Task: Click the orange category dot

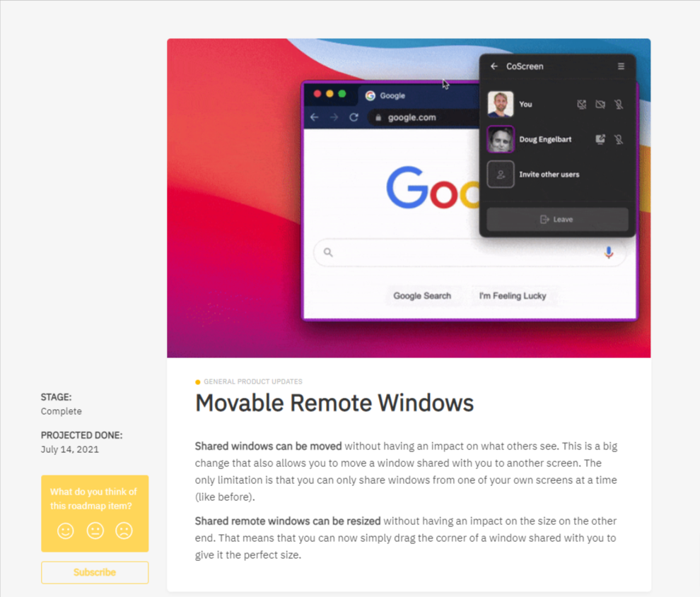Action: coord(198,382)
